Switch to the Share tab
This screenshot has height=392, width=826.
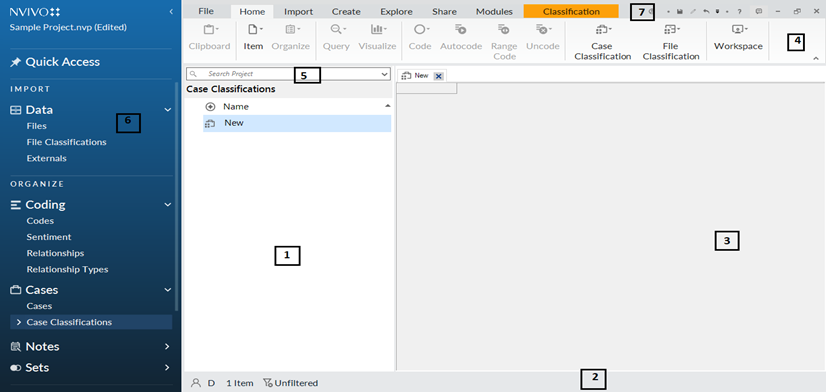(444, 12)
